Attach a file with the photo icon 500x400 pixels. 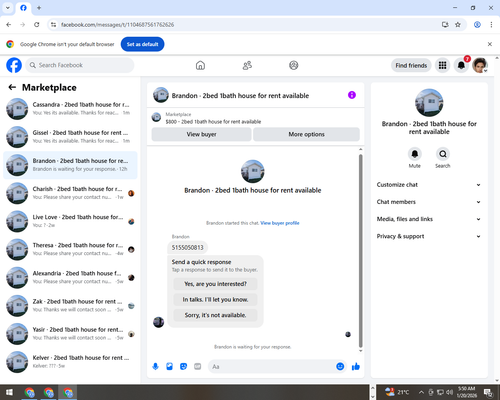169,367
